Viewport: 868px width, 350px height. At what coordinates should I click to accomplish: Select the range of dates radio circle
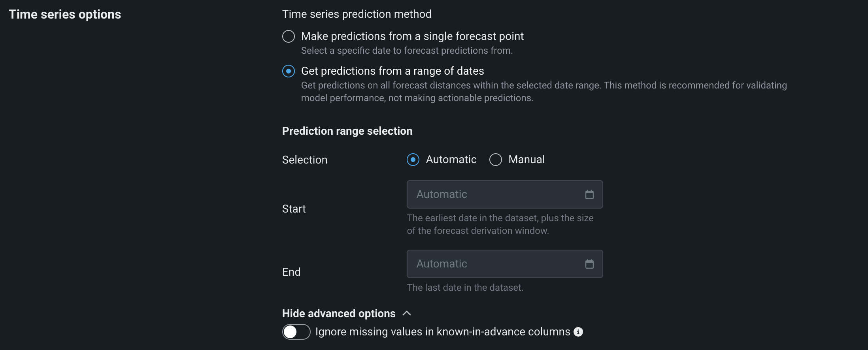pyautogui.click(x=289, y=71)
